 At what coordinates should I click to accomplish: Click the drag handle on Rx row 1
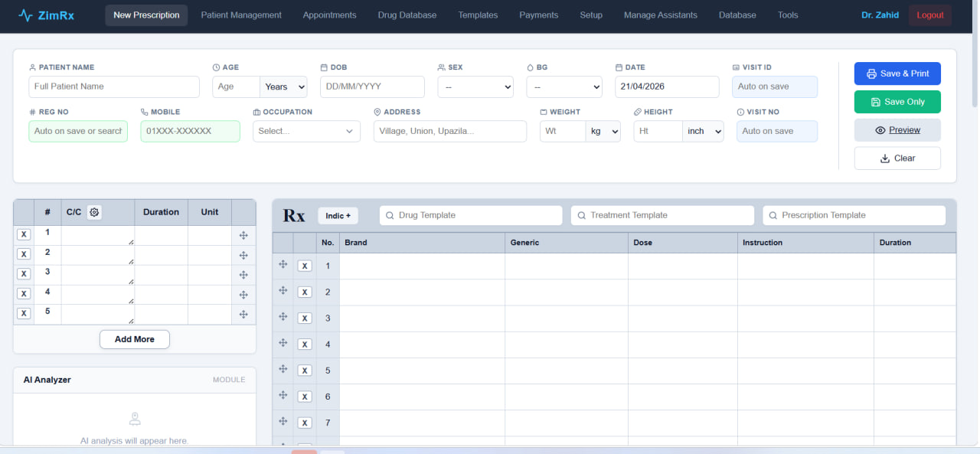pyautogui.click(x=283, y=264)
